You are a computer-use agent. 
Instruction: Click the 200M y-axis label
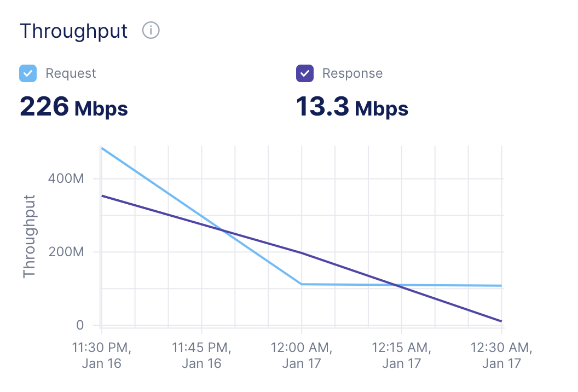pos(66,252)
